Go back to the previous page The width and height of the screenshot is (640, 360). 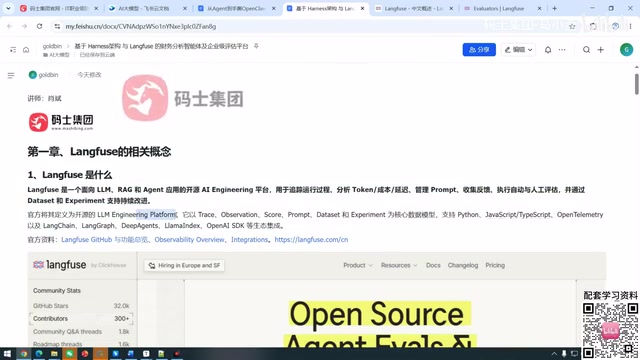[9, 26]
